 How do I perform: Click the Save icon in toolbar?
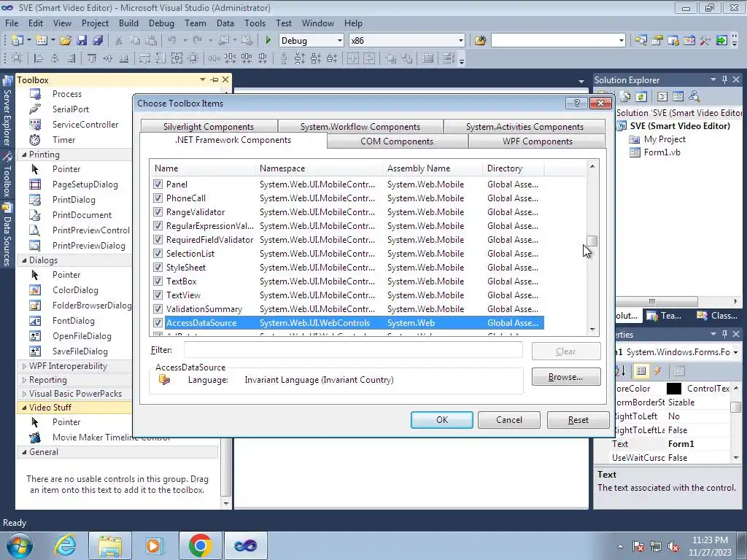[82, 41]
